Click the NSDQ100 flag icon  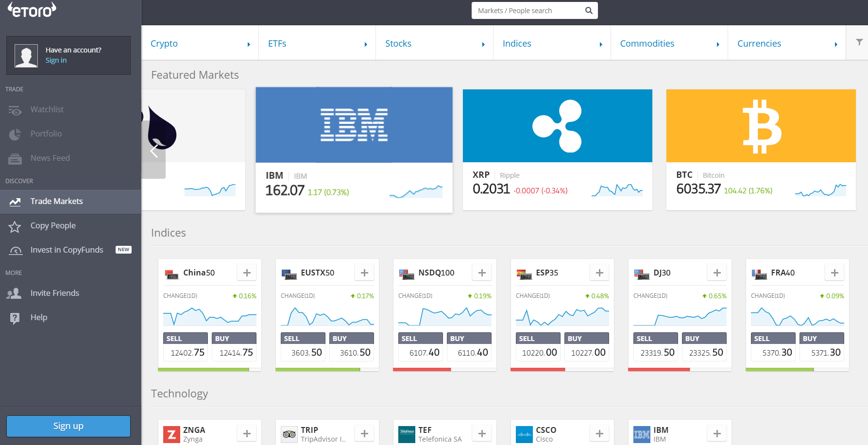tap(407, 274)
